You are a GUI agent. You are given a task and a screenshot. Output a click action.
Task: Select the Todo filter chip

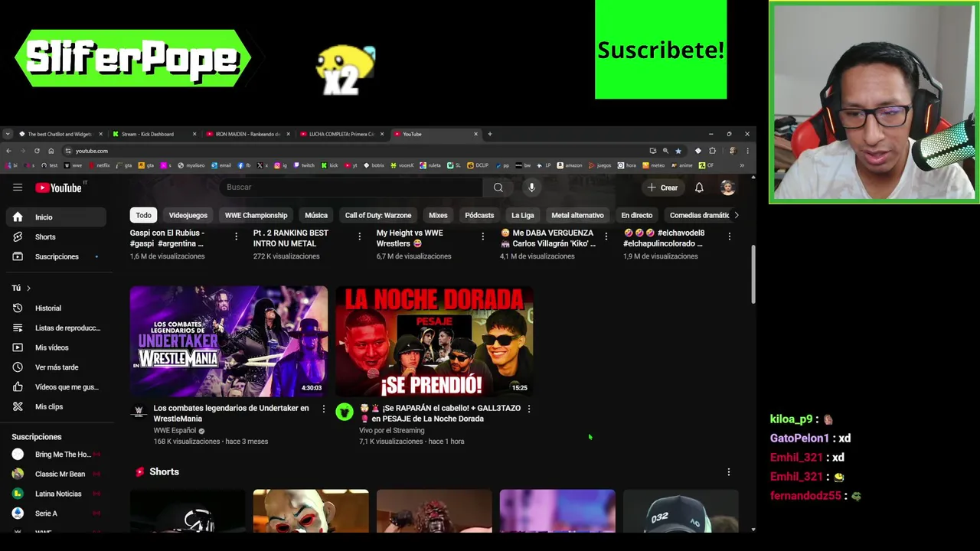coord(143,216)
